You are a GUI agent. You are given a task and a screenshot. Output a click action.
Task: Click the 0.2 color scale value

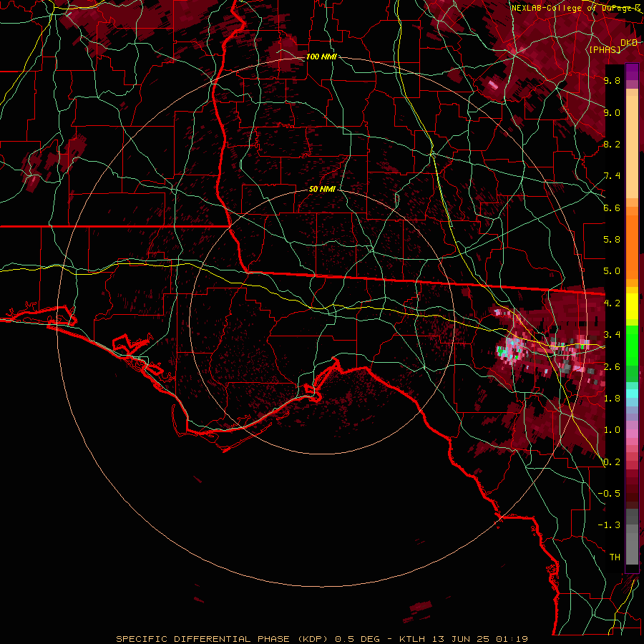click(x=612, y=462)
